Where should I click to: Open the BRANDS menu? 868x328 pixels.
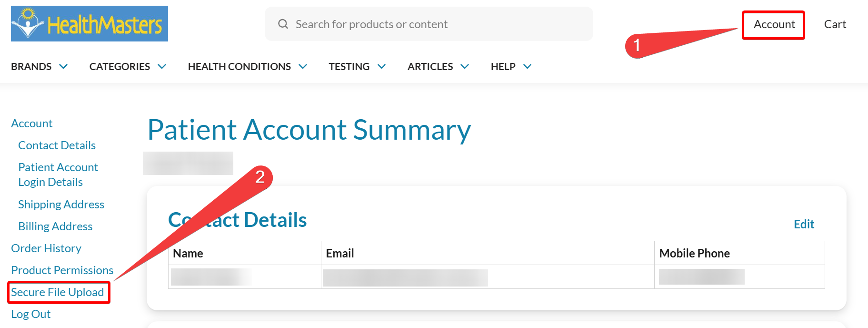click(31, 66)
